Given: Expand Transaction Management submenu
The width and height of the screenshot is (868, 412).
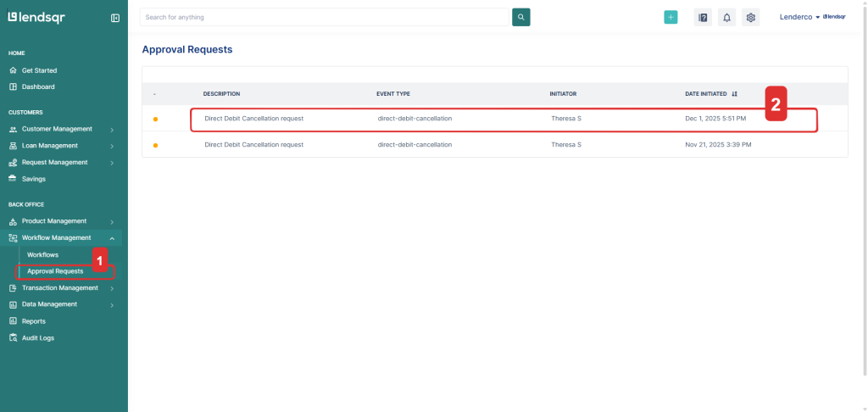Looking at the screenshot, I should coord(112,288).
